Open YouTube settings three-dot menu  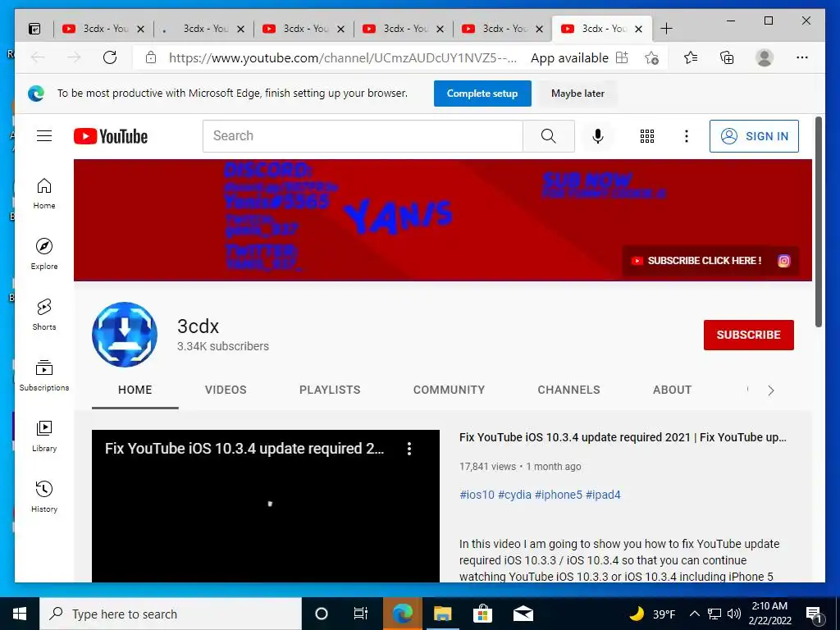tap(687, 136)
